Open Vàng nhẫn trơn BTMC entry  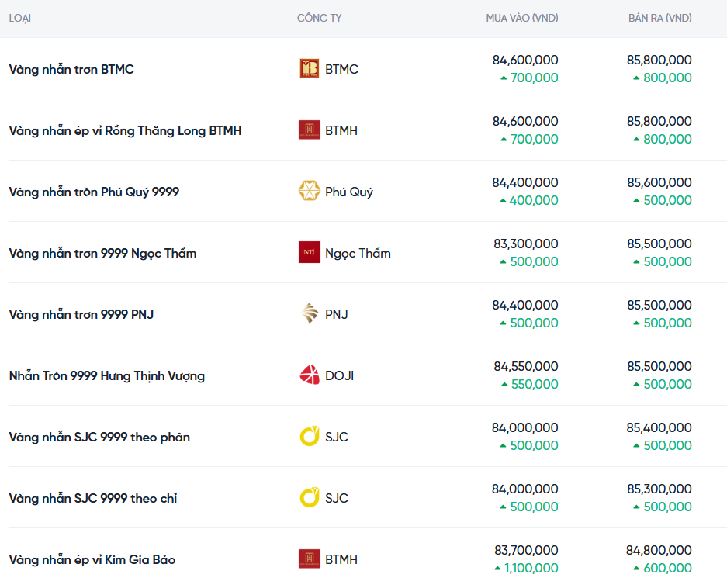pyautogui.click(x=71, y=69)
